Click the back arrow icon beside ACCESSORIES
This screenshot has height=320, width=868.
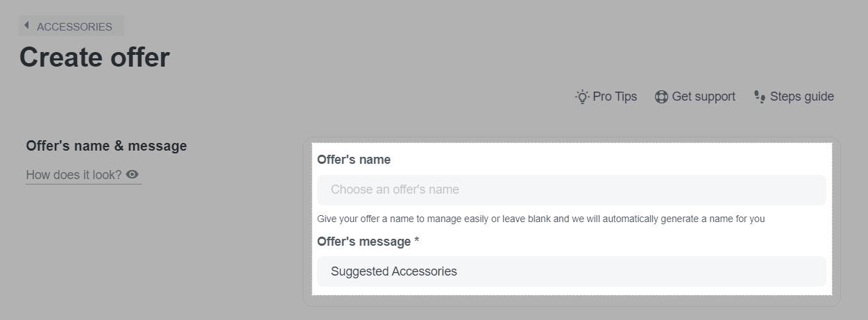26,25
